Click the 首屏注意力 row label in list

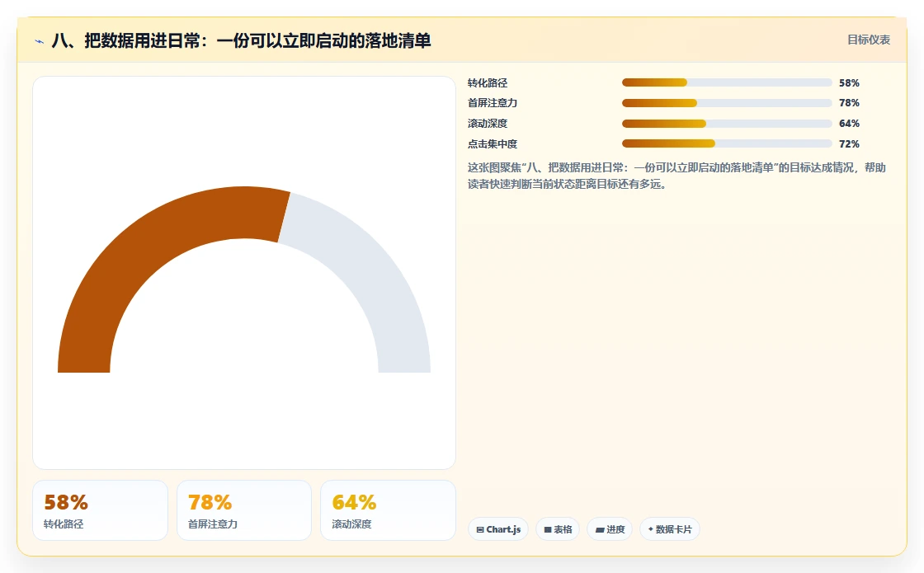tap(493, 103)
